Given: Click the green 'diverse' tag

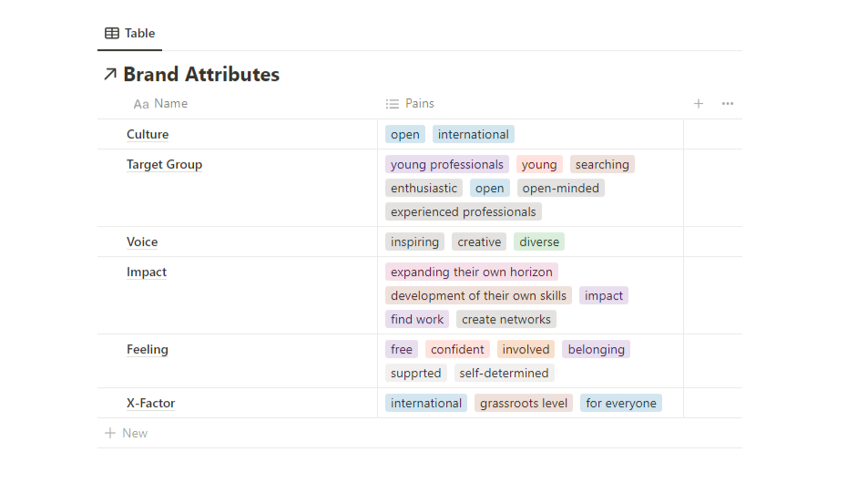Looking at the screenshot, I should click(539, 241).
